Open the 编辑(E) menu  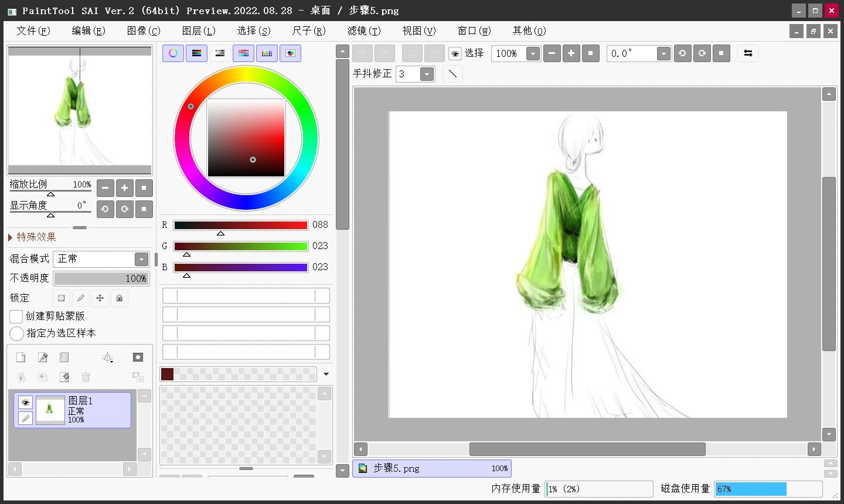[89, 30]
